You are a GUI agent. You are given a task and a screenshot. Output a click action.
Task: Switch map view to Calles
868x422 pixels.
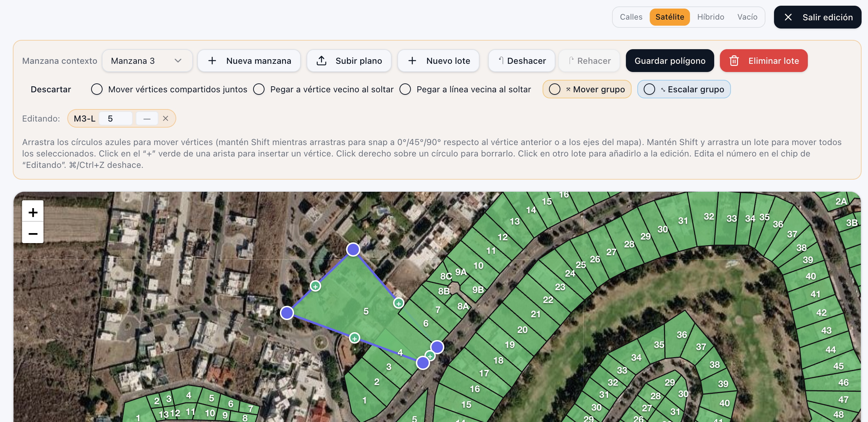click(x=631, y=17)
